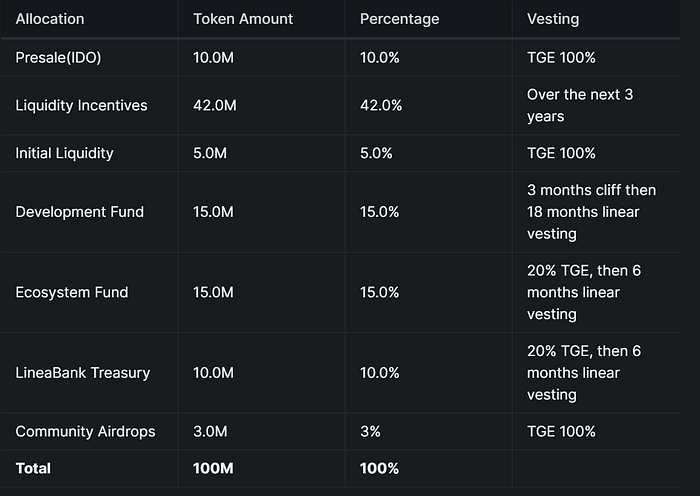Click the 42.0M token amount cell
This screenshot has width=700, height=496.
pos(213,106)
